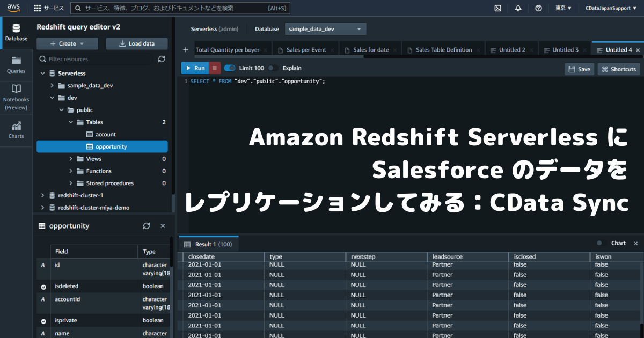Open the sample_data_dev database dropdown

(x=325, y=29)
